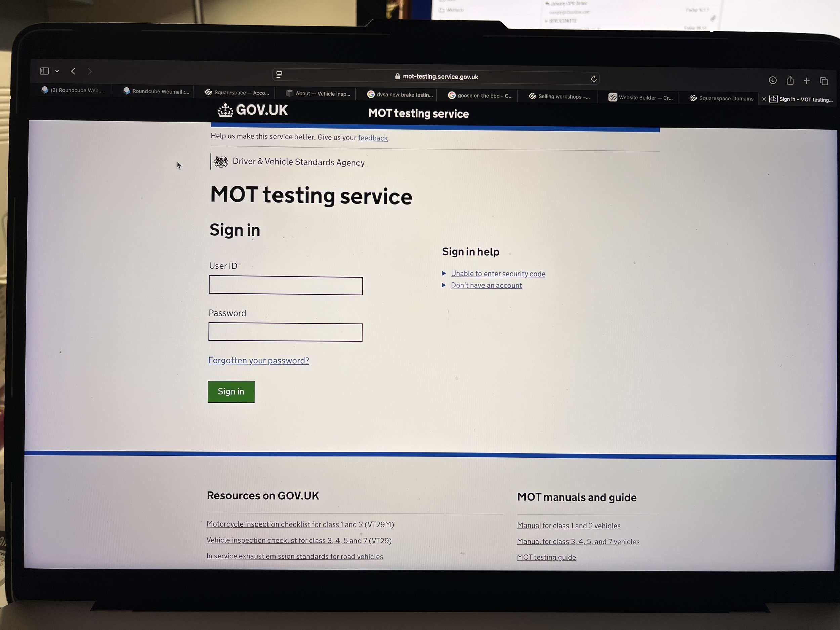Show downloads with the download icon
Viewport: 840px width, 630px height.
pyautogui.click(x=772, y=80)
